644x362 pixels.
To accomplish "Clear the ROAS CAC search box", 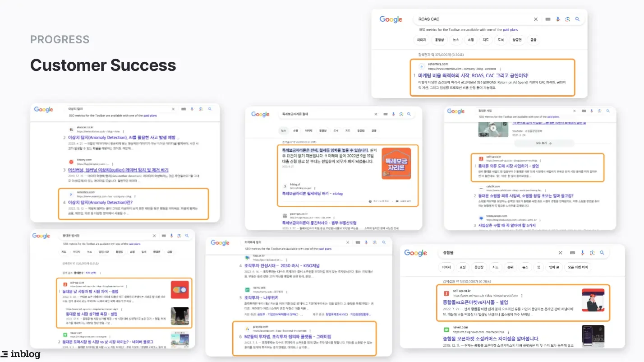I will 536,19.
